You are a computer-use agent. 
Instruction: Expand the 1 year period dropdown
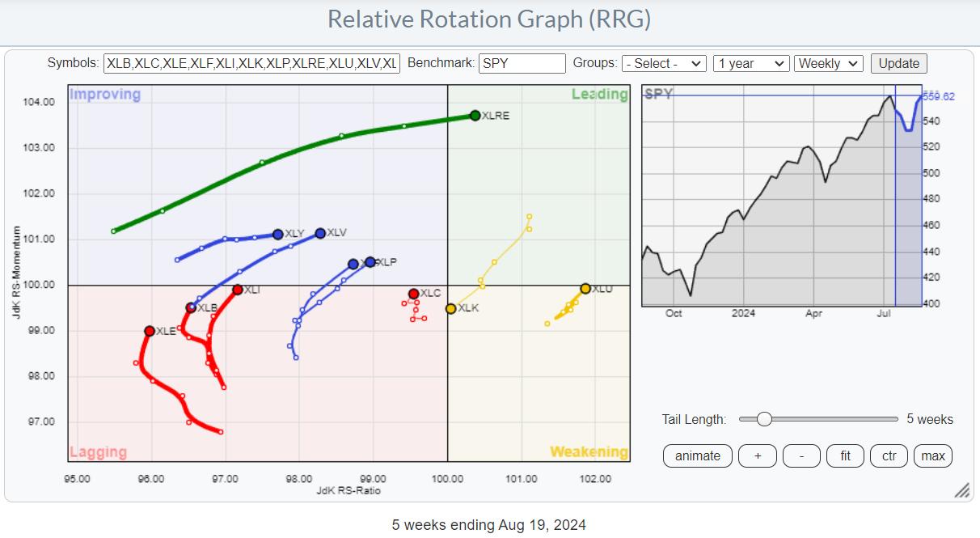click(750, 63)
